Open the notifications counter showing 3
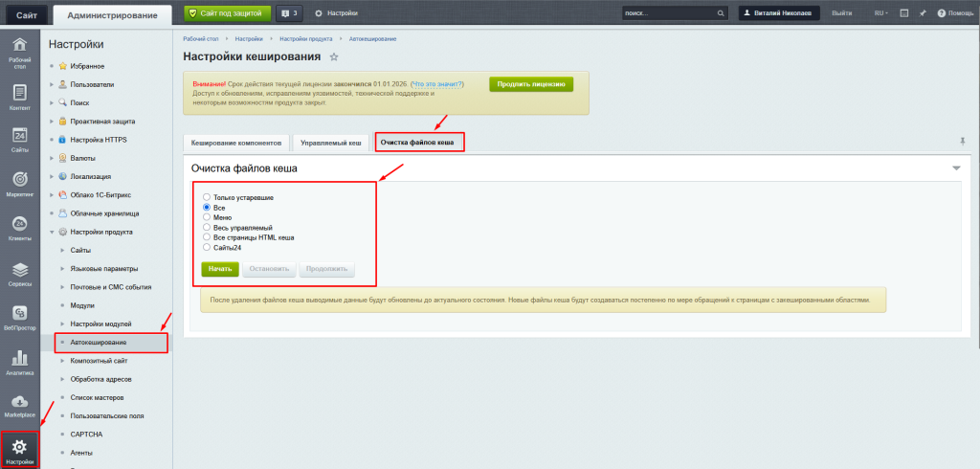Image resolution: width=980 pixels, height=469 pixels. pyautogui.click(x=289, y=13)
